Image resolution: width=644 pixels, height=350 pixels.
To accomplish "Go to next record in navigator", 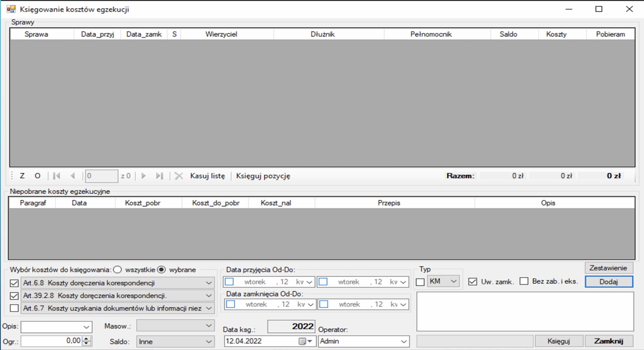I will [x=143, y=176].
